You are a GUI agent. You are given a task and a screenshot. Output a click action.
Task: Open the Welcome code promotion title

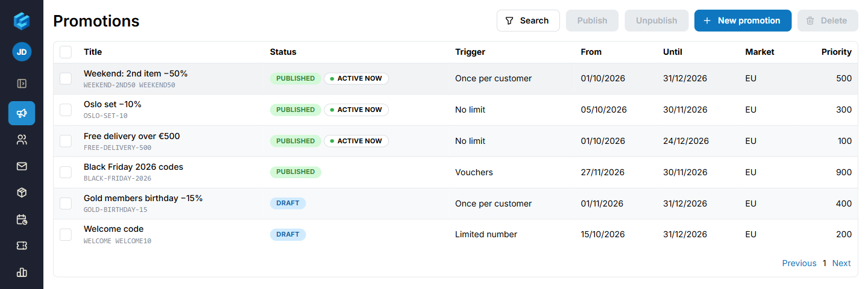tap(113, 229)
